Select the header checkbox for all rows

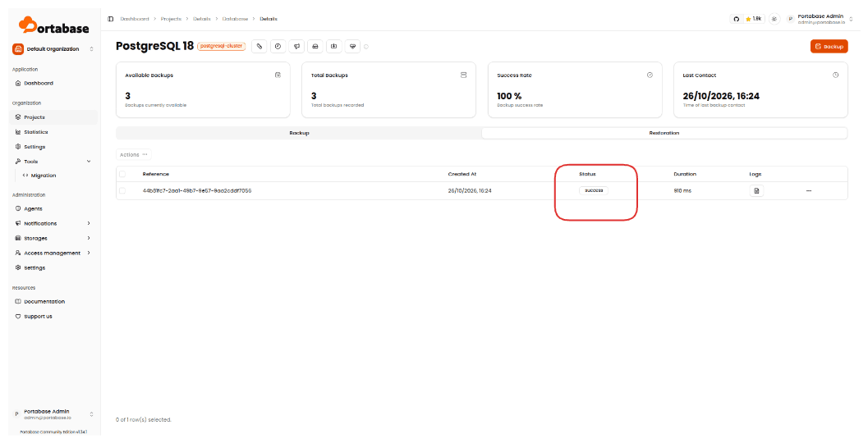coord(122,174)
